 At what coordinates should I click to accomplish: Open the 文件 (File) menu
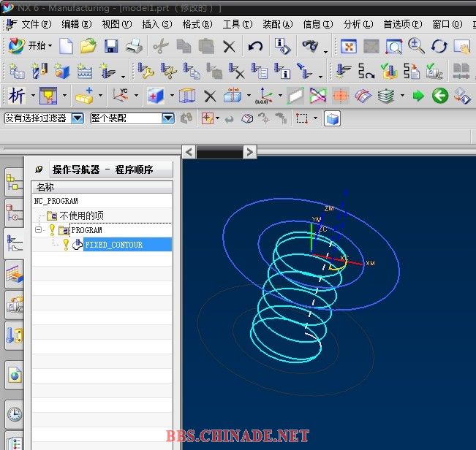tap(30, 24)
